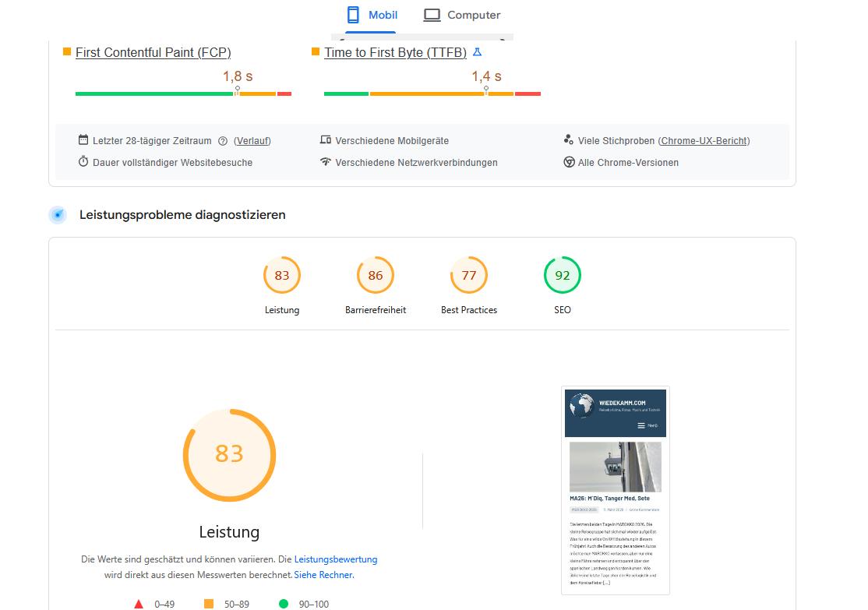This screenshot has height=610, width=868.
Task: Open the Leistungsbewertung link
Action: point(336,559)
